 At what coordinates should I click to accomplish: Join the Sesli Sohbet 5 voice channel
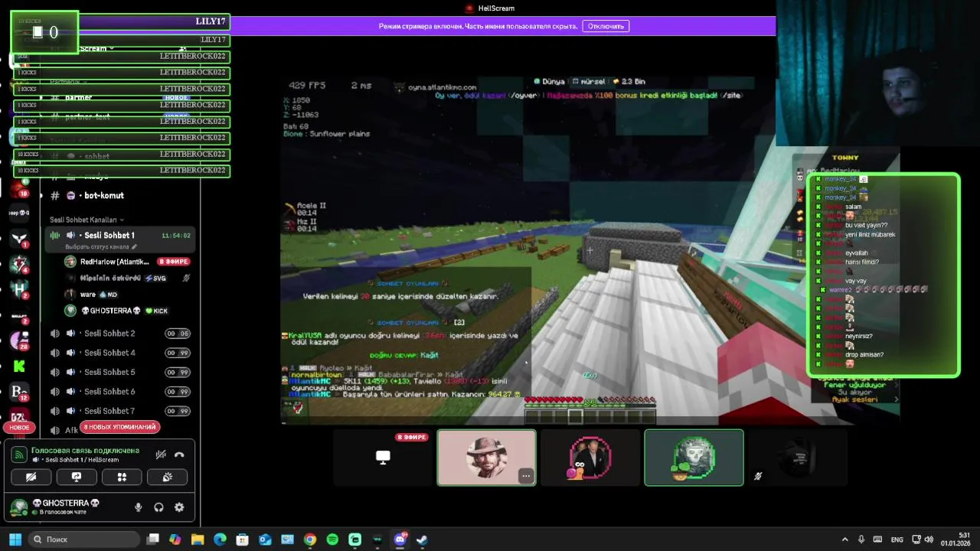point(120,372)
